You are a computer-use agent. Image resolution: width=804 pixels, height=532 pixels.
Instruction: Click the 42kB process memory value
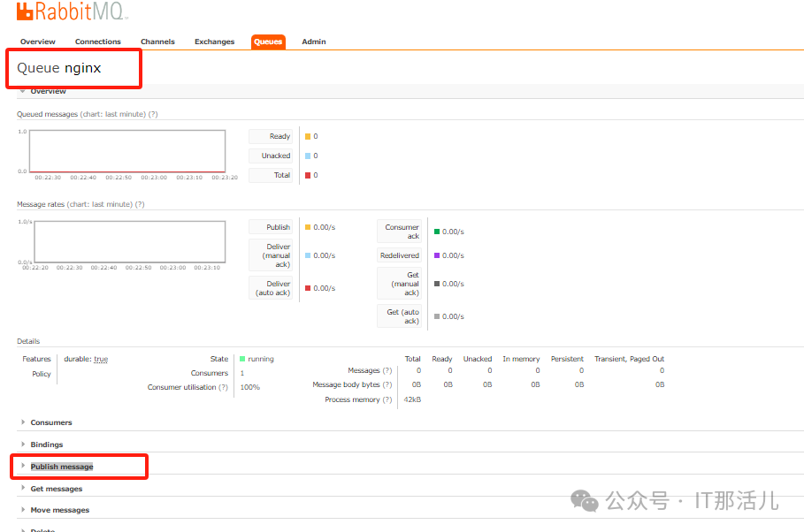click(412, 399)
